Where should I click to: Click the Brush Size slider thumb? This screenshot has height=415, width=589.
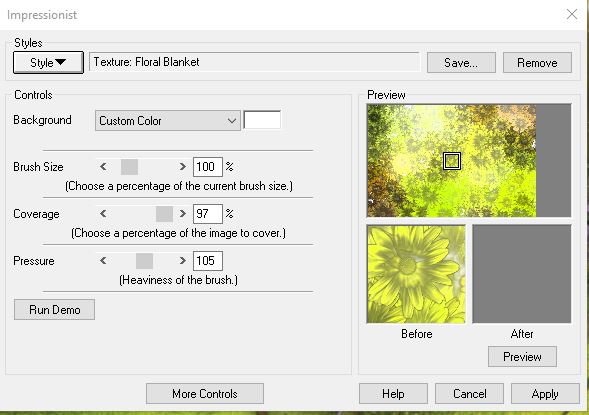tap(129, 167)
